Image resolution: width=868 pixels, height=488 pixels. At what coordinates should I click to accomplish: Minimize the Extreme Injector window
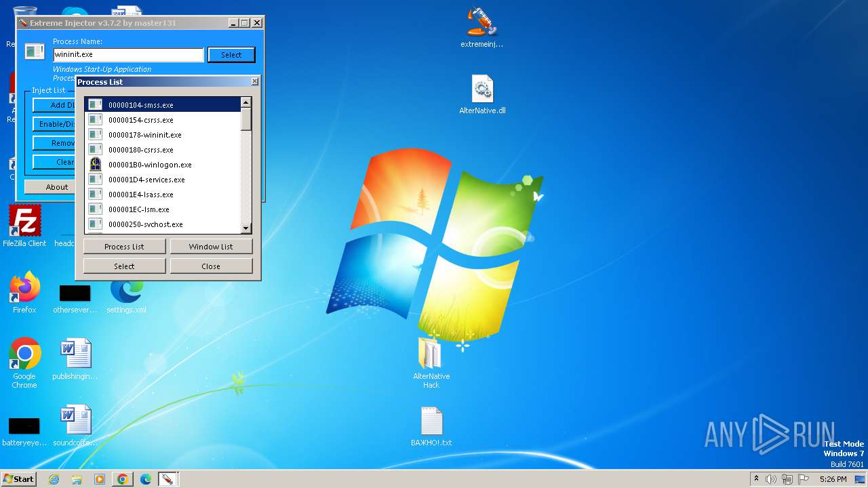coord(233,23)
